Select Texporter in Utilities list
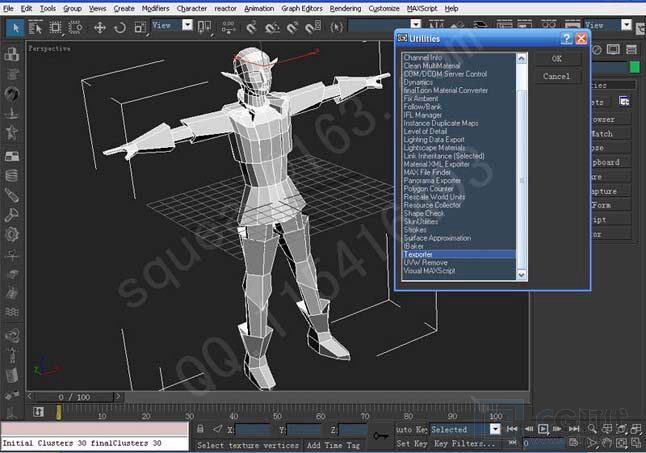 click(x=459, y=255)
